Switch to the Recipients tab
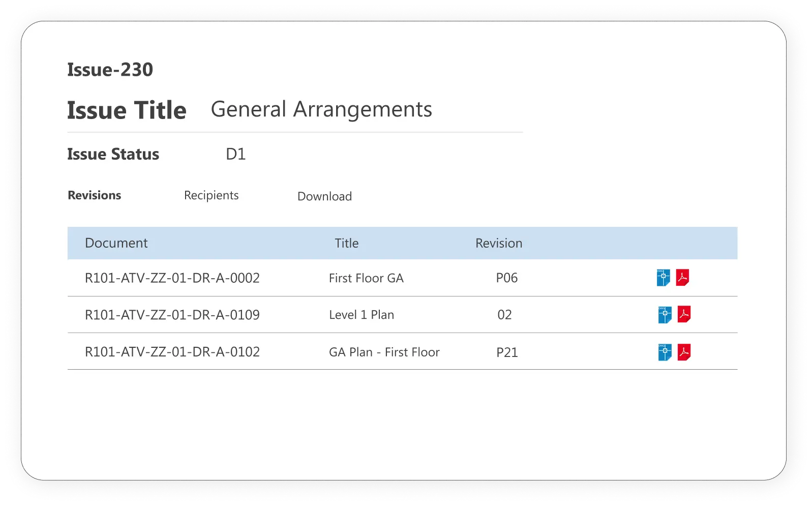Screen dimensions: 812x506 coord(211,195)
